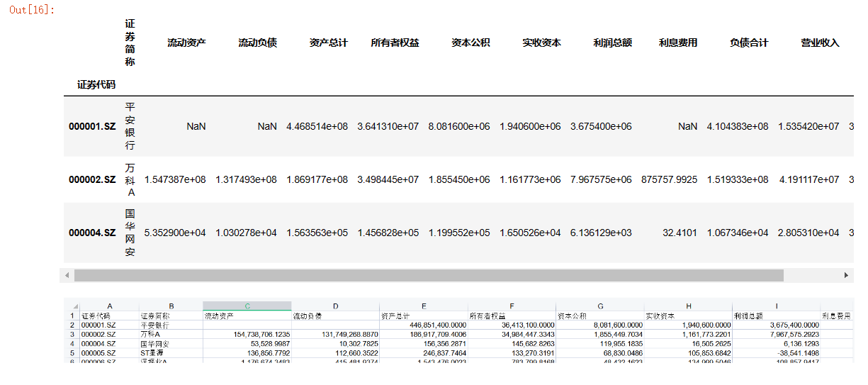Screen dimensions: 868x385
Task: Click the horizontal scrollbar's left arrow
Action: pyautogui.click(x=67, y=275)
